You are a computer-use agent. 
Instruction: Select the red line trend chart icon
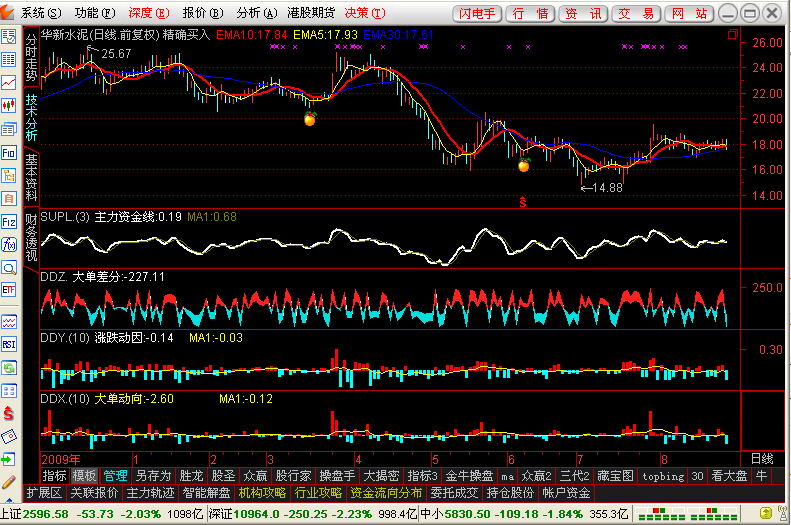9,83
